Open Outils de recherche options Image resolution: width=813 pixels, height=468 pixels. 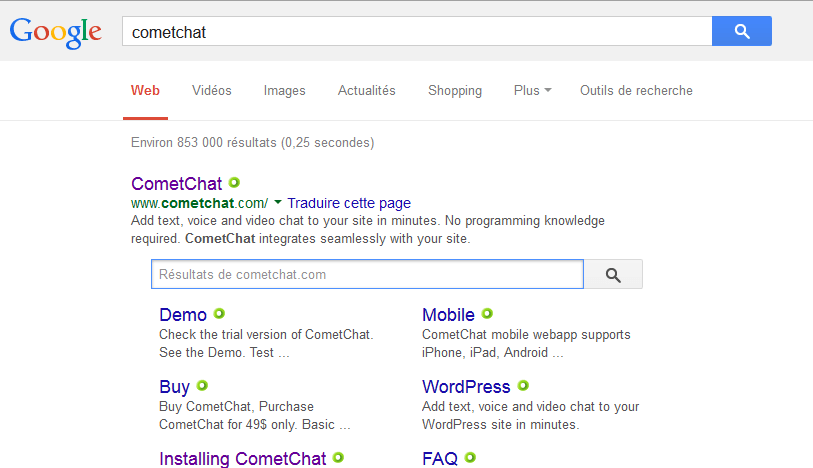(x=636, y=90)
